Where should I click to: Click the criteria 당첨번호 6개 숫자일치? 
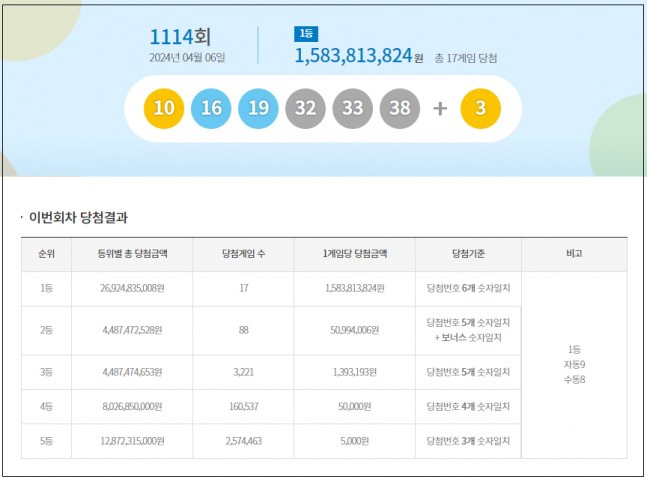coord(468,288)
